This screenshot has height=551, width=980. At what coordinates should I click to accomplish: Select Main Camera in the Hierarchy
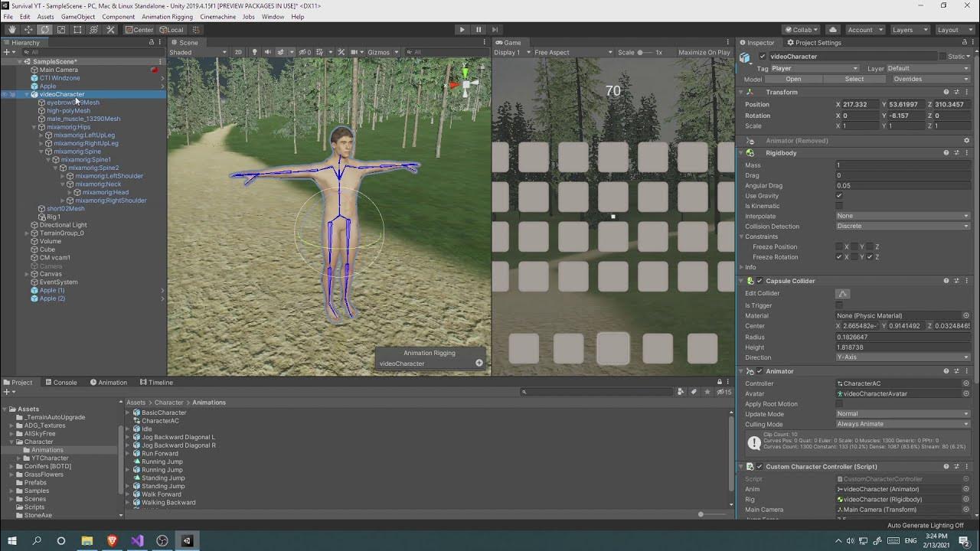click(x=59, y=70)
